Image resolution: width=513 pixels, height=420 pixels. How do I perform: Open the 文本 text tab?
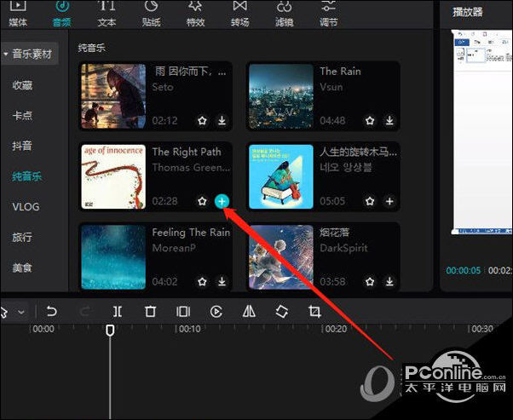pos(107,14)
